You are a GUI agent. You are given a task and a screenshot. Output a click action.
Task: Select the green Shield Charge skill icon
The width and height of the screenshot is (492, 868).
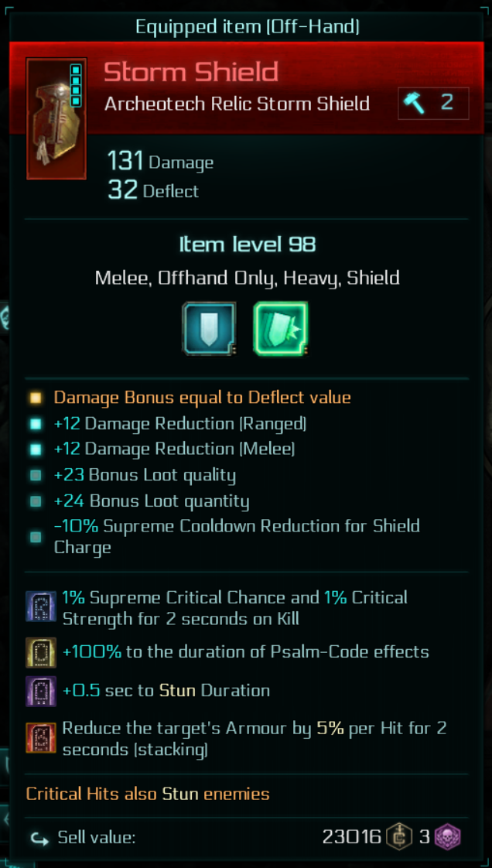coord(280,329)
